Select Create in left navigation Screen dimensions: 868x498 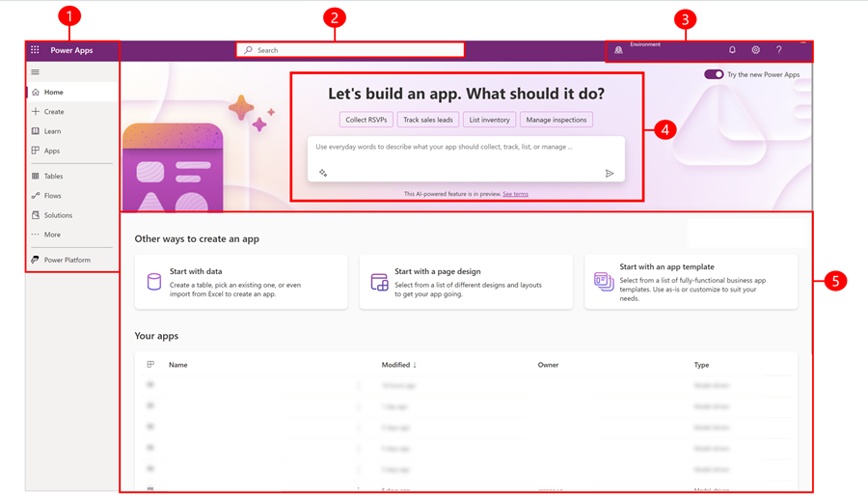[72, 112]
